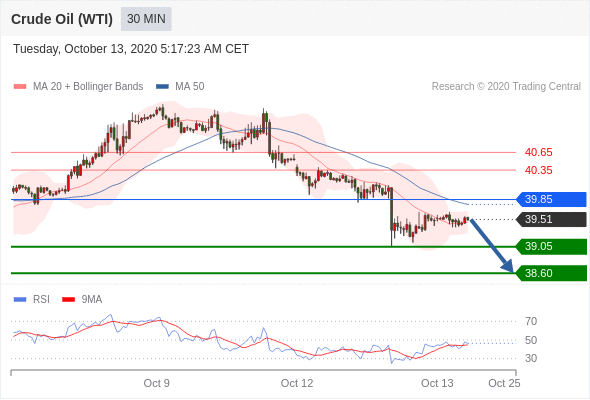Click the MA 50 blue legend swatch
The height and width of the screenshot is (400, 590).
(x=162, y=87)
